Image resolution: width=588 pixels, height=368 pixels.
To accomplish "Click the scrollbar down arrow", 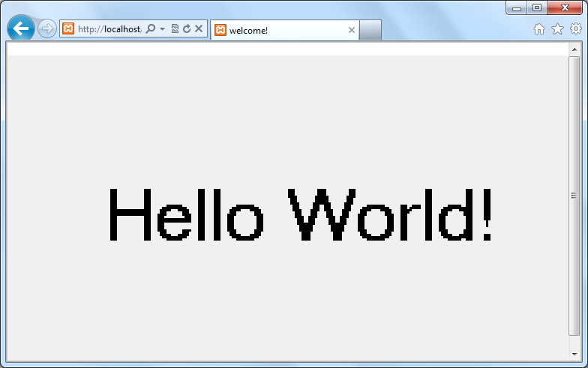I will (574, 352).
